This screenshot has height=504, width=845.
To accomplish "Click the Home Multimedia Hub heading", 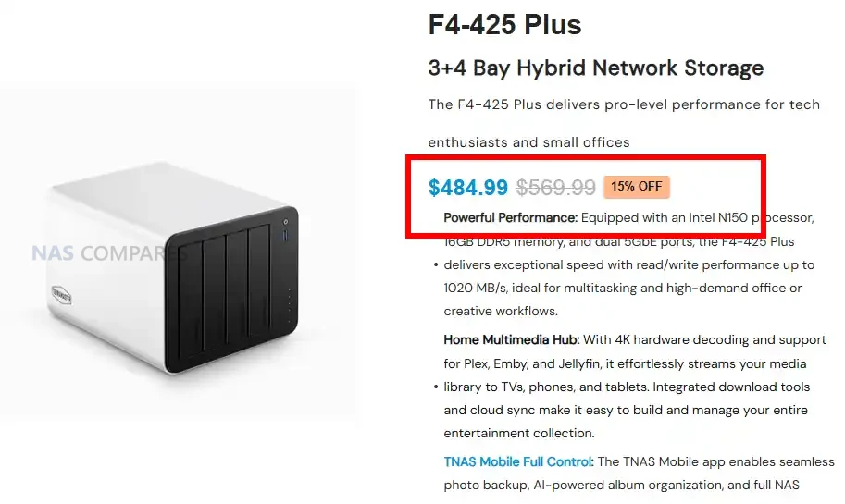I will (510, 339).
